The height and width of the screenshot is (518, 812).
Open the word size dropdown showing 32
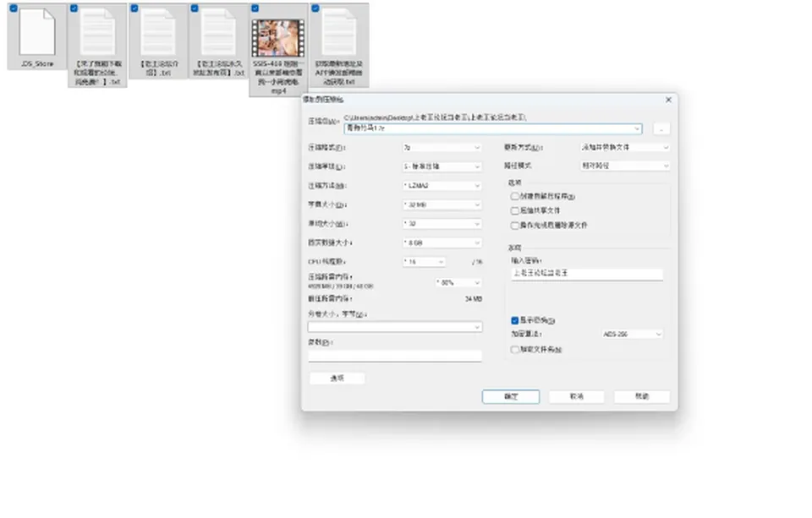(x=442, y=224)
